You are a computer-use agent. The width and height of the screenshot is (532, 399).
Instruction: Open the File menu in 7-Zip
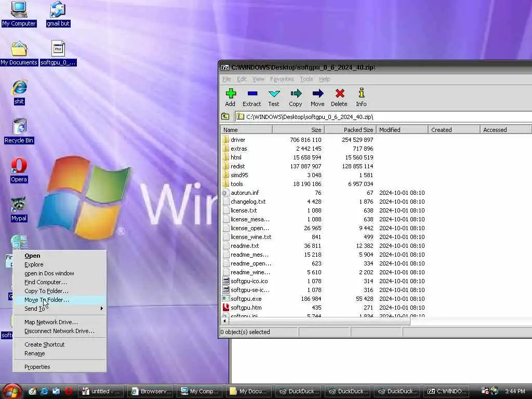[227, 79]
